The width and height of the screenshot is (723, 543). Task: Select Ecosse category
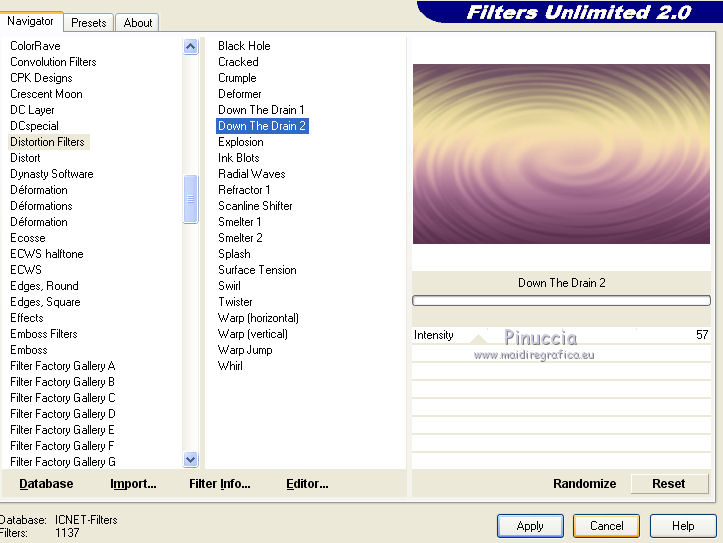coord(28,238)
